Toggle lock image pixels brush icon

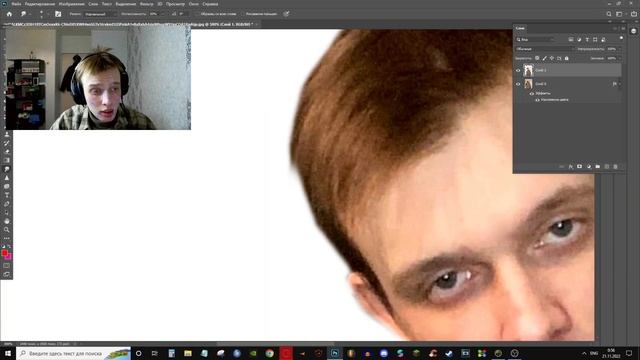click(x=544, y=58)
